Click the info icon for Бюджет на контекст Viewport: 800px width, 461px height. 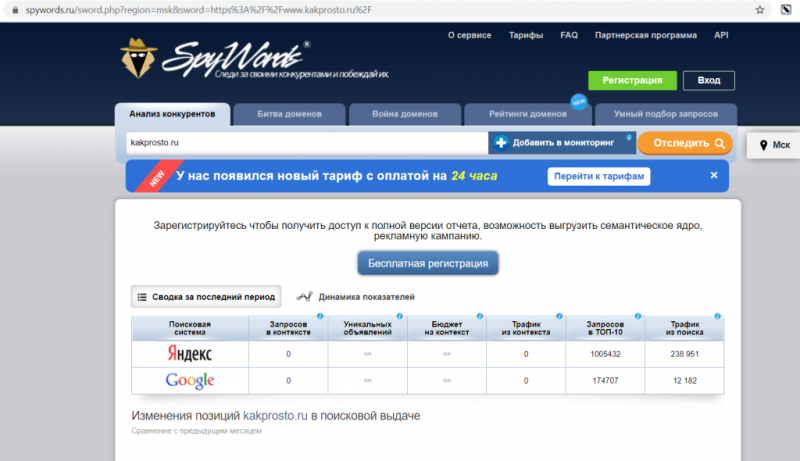(480, 316)
